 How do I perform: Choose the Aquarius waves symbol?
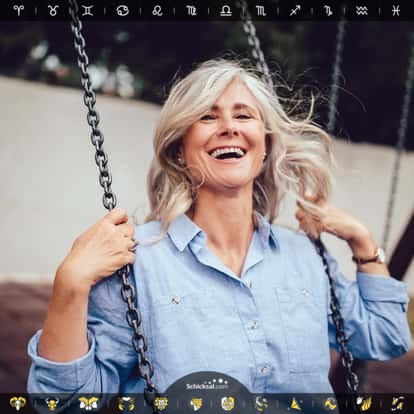[x=362, y=10]
